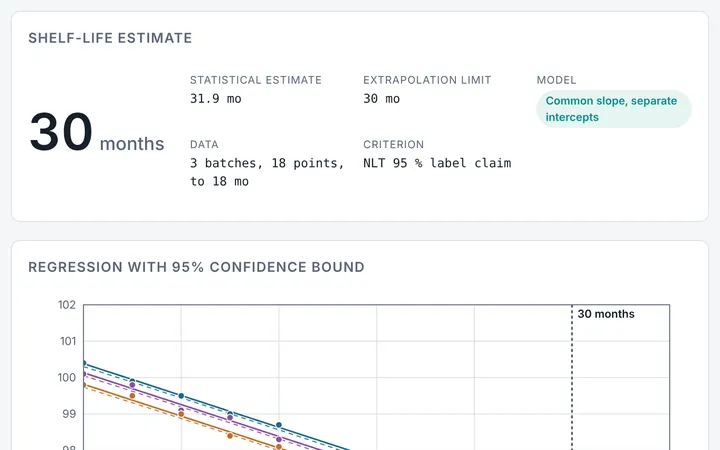Click the y-axis tick label 102

point(67,305)
